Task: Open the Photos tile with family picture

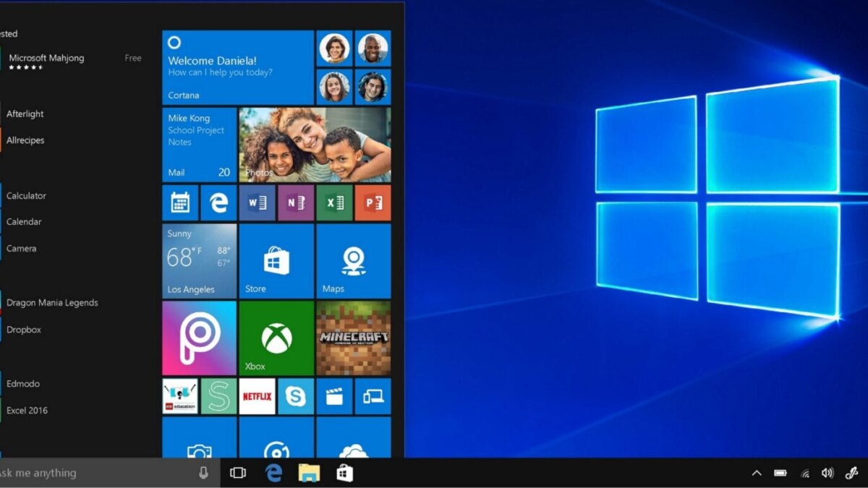Action: (x=315, y=145)
